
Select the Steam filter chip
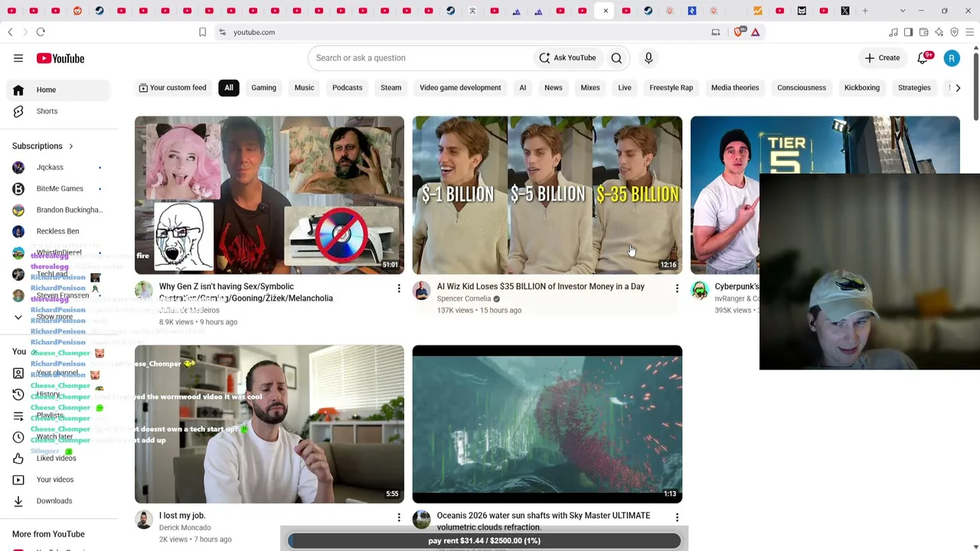pyautogui.click(x=390, y=88)
